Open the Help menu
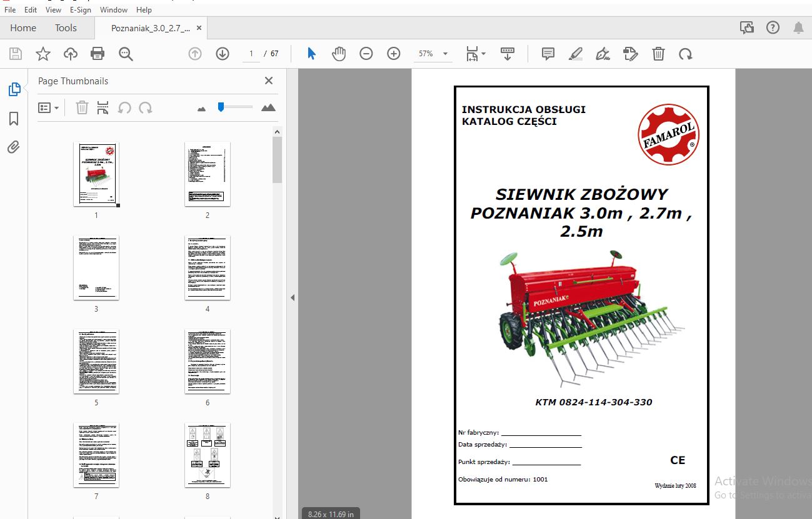Image resolution: width=812 pixels, height=519 pixels. click(x=144, y=9)
